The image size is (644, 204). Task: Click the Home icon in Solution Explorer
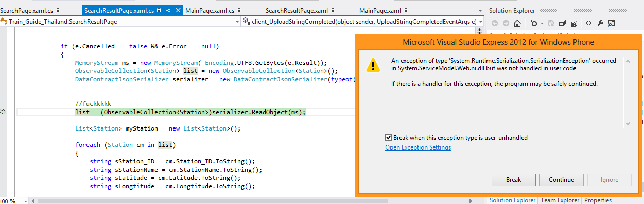(518, 23)
